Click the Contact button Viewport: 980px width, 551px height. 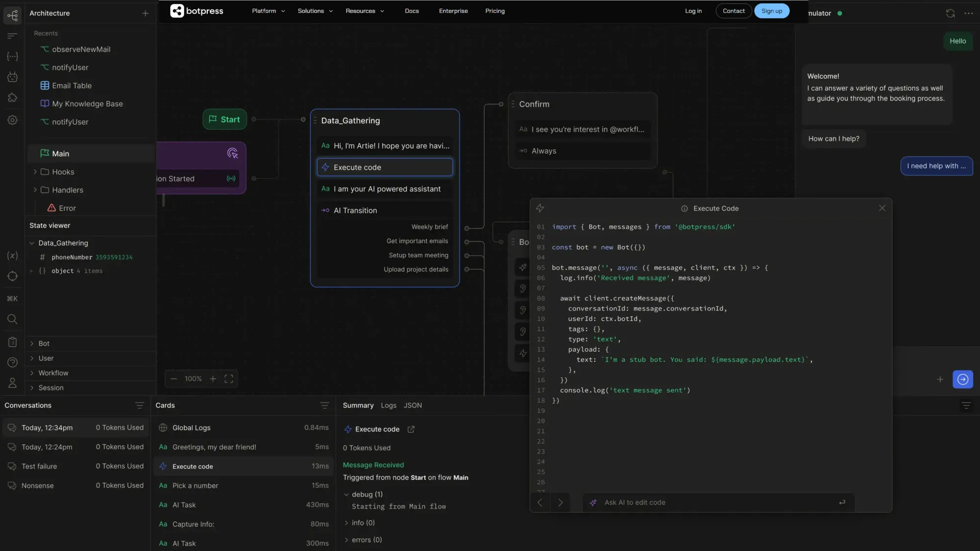coord(734,11)
